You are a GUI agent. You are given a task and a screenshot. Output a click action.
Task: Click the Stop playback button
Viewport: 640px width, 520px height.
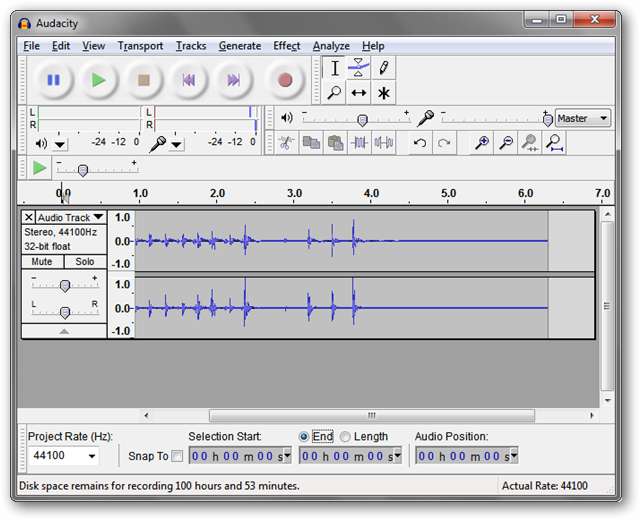tap(143, 80)
